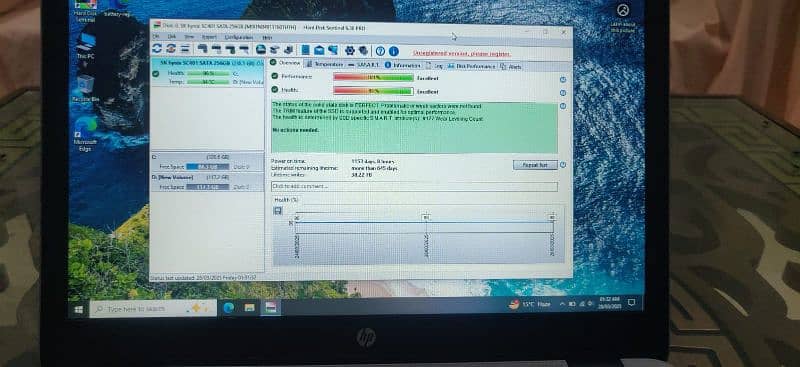This screenshot has width=800, height=367.
Task: Click the Health (%) graph tab label
Action: 286,200
